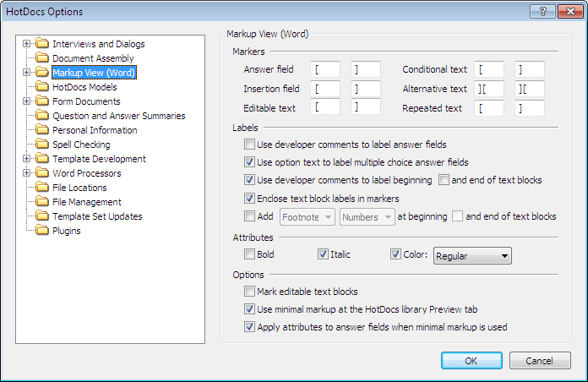Screen dimensions: 588x382
Task: Open the title bar help question-mark button
Action: pyautogui.click(x=542, y=12)
